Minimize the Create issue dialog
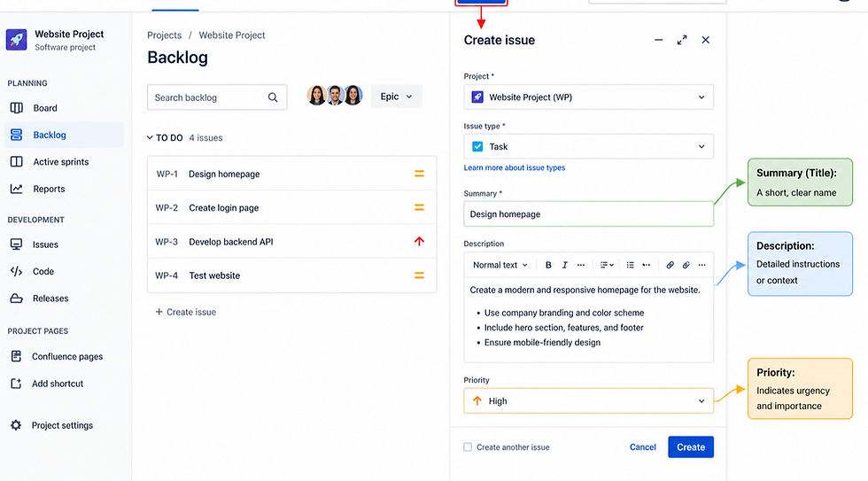Screen dimensions: 868x481 (x=658, y=40)
